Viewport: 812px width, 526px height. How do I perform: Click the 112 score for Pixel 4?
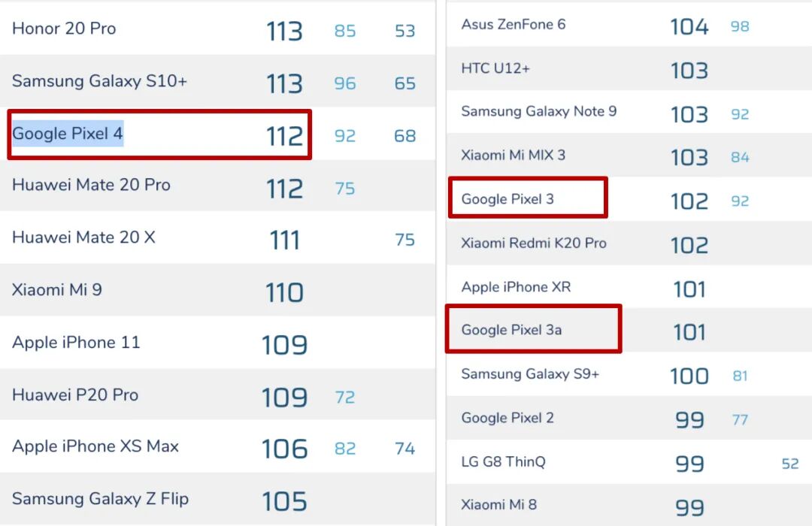pyautogui.click(x=284, y=136)
